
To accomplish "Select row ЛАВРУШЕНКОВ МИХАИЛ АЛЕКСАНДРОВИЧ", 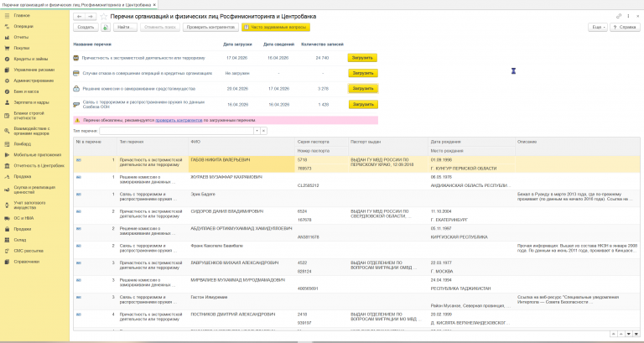I will [x=356, y=267].
